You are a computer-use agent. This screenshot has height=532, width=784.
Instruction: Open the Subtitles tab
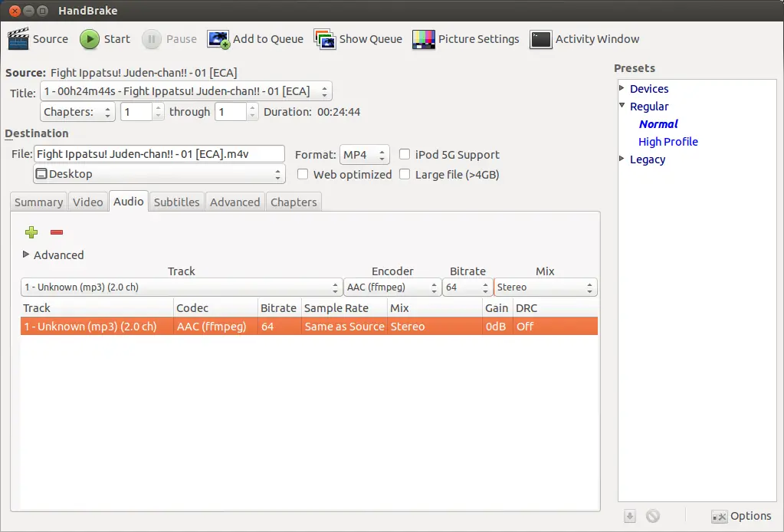pyautogui.click(x=176, y=202)
